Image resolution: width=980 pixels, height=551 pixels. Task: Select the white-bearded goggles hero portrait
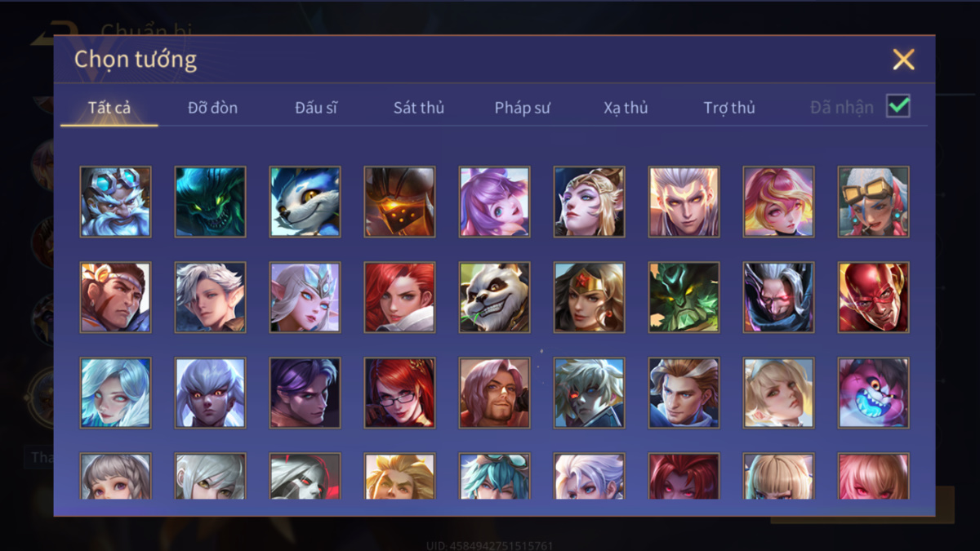[x=115, y=202]
